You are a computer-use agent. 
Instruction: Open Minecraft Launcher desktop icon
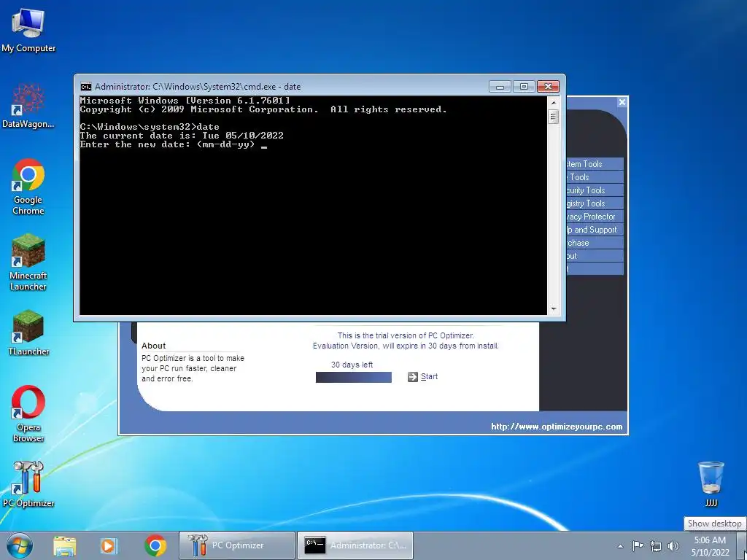[x=28, y=262]
